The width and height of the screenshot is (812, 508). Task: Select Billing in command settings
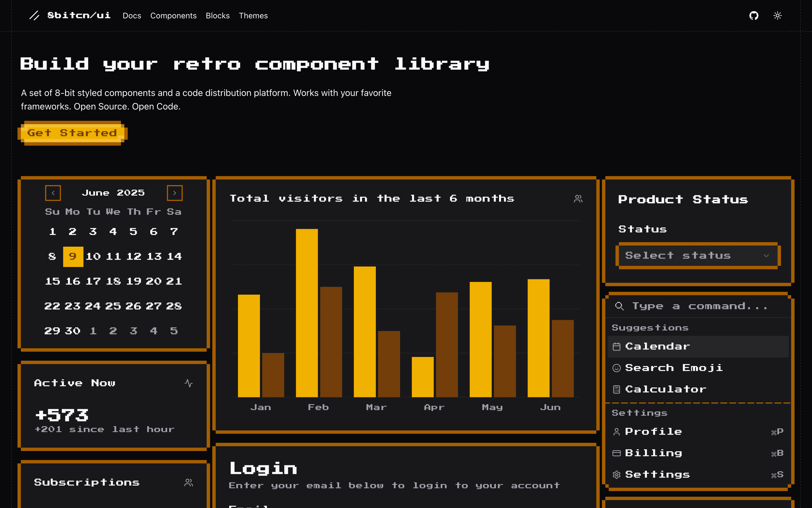(698, 453)
